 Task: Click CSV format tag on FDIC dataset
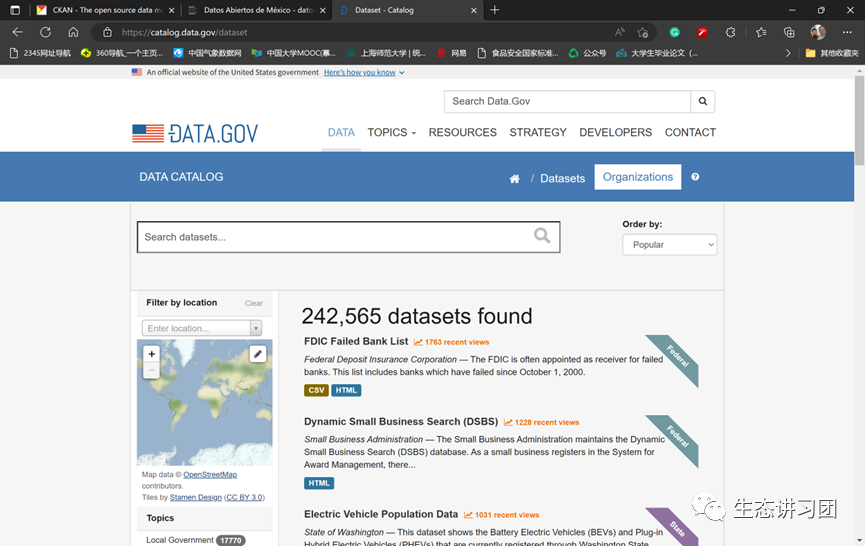click(x=316, y=390)
